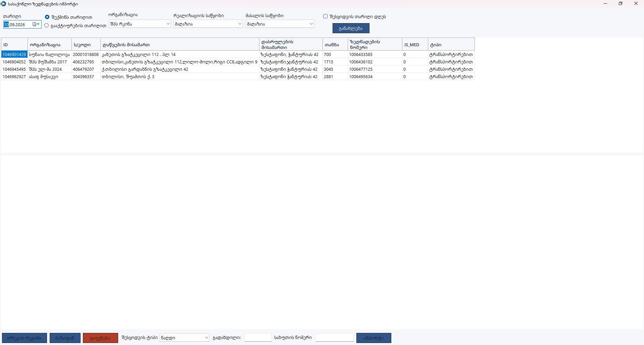Image resolution: width=644 pixels, height=345 pixels.
Task: Click address cell თბილისი, შუამთის ქ. 3
Action: [x=180, y=76]
